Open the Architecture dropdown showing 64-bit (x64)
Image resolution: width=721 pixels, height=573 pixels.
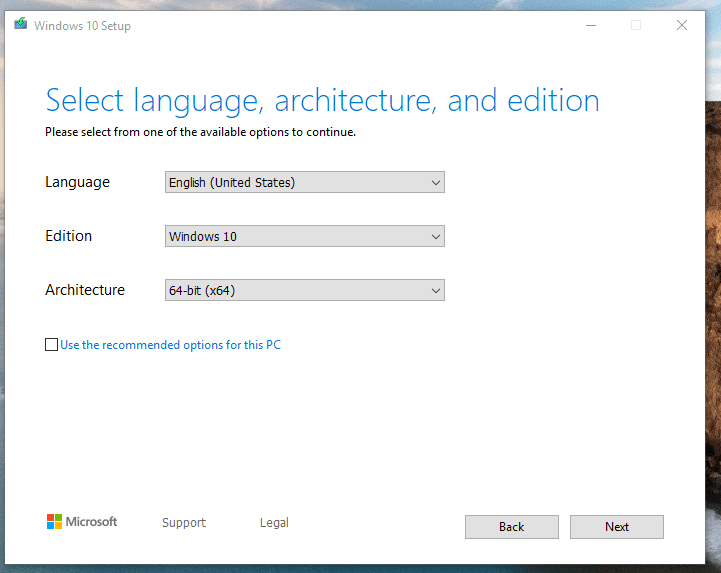(304, 290)
